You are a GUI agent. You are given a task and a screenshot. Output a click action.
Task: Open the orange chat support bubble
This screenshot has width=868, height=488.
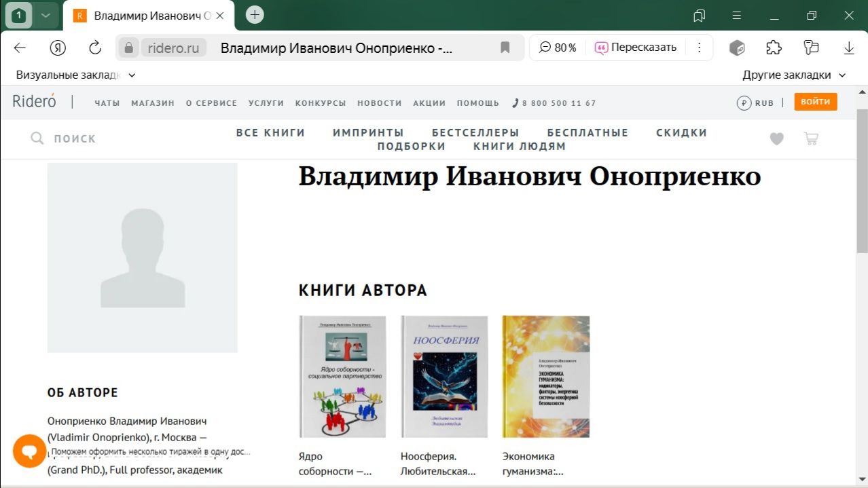[x=29, y=451]
